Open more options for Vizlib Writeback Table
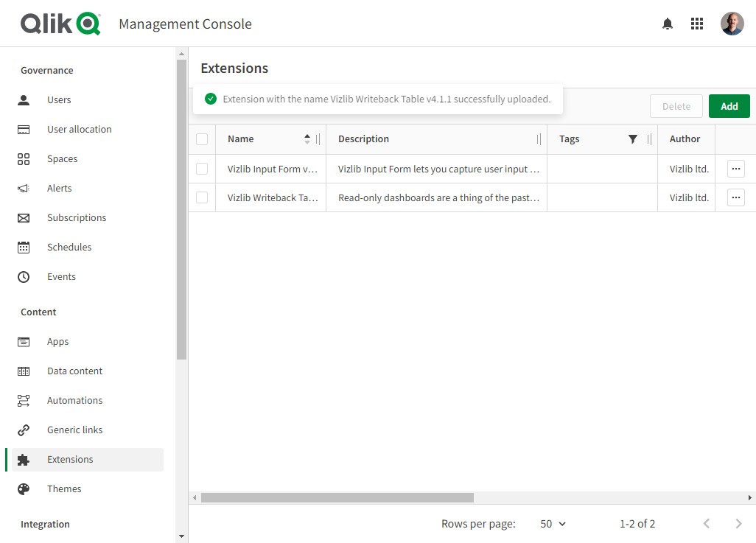756x543 pixels. point(736,197)
